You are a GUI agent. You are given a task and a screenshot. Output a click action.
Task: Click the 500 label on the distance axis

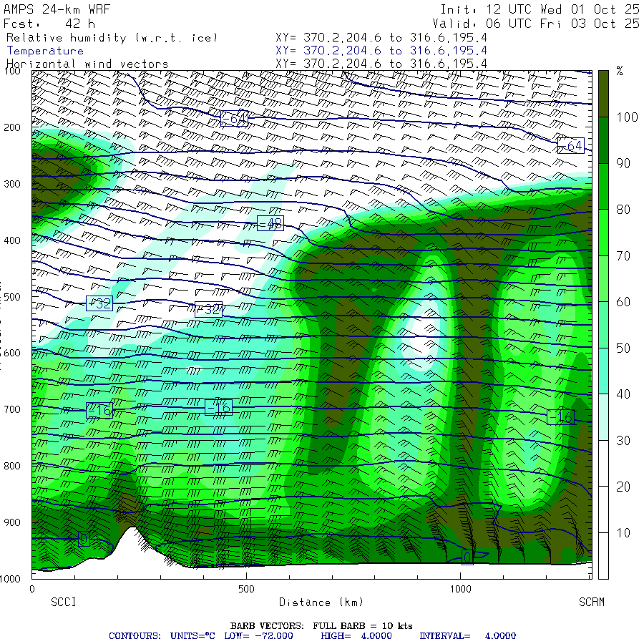click(x=246, y=589)
